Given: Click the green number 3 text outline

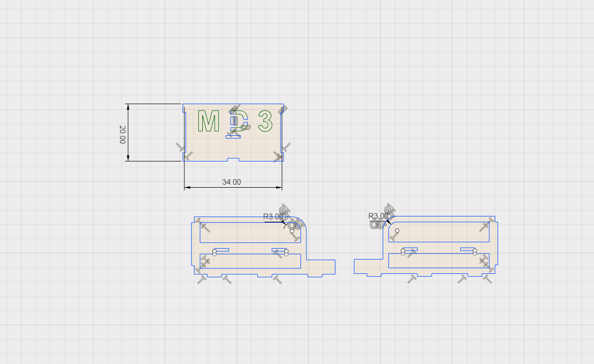Looking at the screenshot, I should [265, 121].
